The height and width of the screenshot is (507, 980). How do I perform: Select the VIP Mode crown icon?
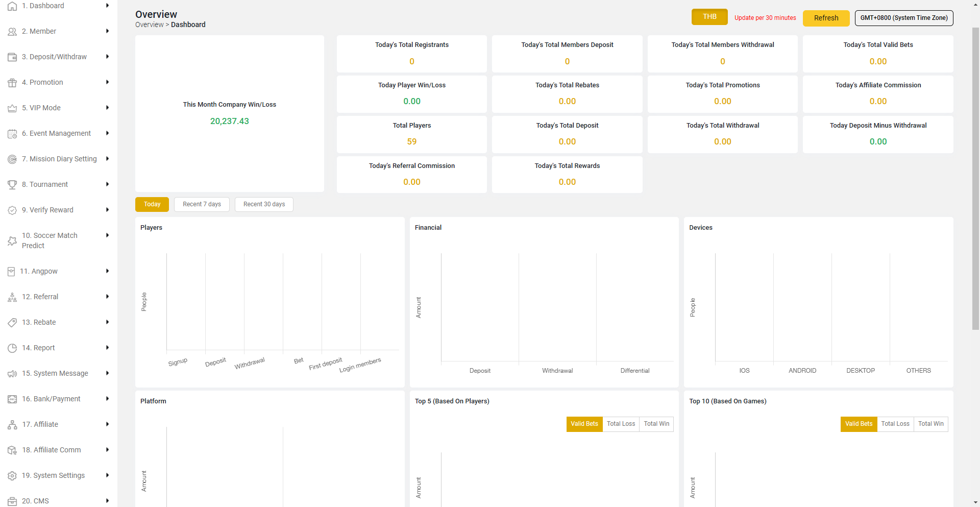click(x=12, y=108)
